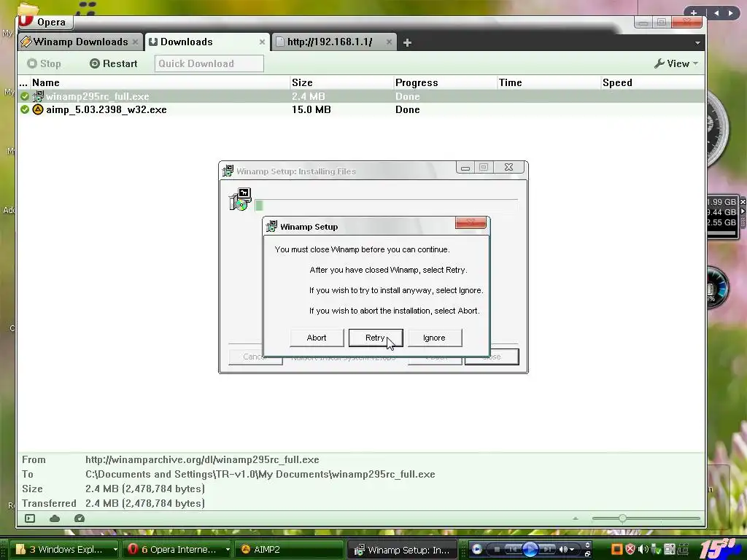
Task: Switch to Winamp Setup taskbar button
Action: [403, 550]
